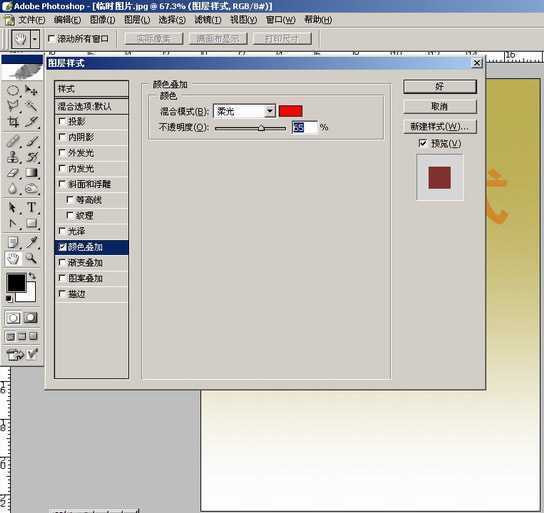Enable the 外发光 outer glow checkbox
Viewport: 544px width, 513px height.
click(x=62, y=152)
